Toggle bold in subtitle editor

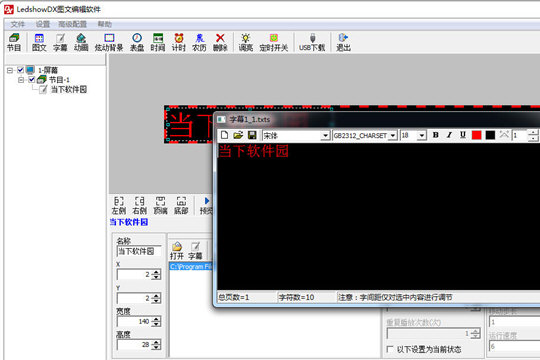[x=436, y=135]
